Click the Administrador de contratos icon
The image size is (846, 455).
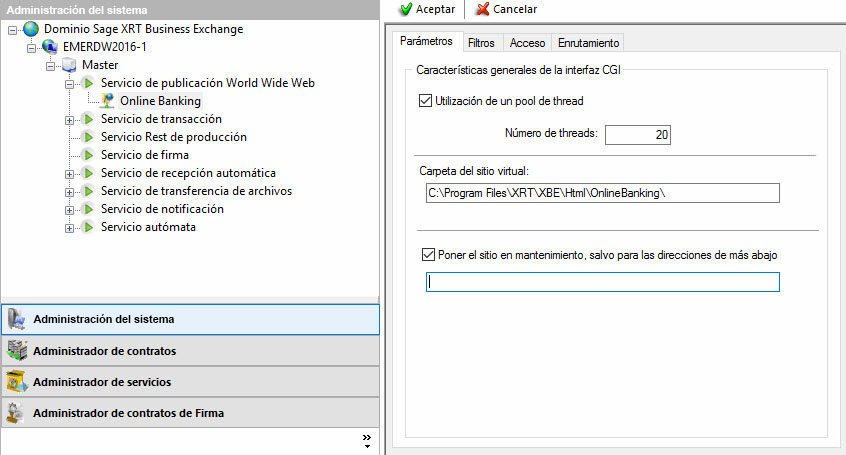(16, 351)
